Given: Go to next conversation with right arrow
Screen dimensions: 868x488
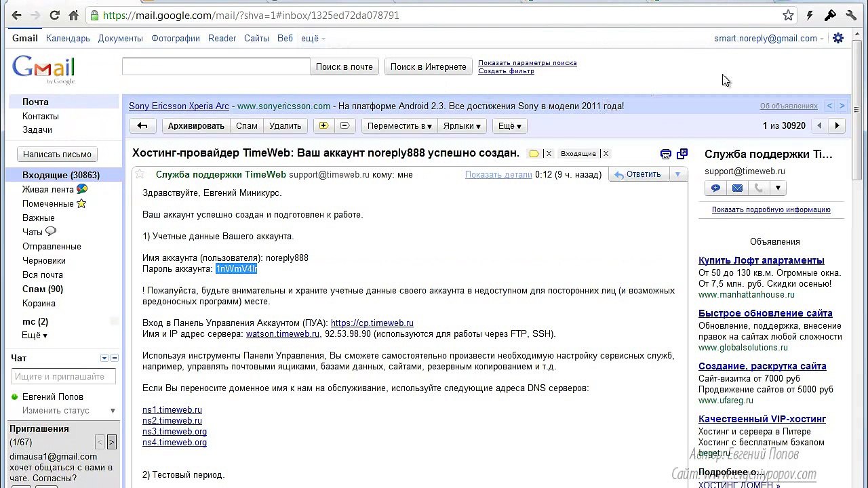Looking at the screenshot, I should (x=837, y=125).
